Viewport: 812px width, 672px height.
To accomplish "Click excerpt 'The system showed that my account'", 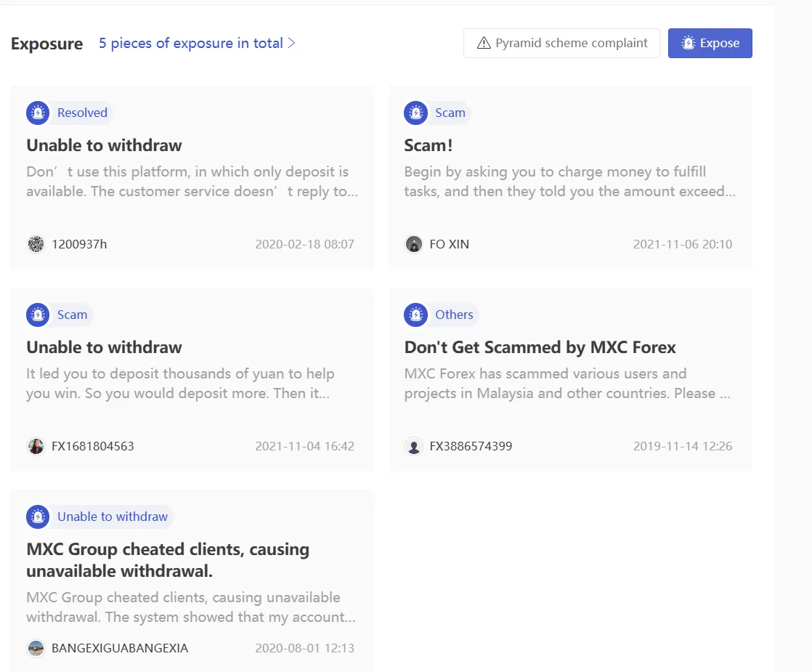I will coord(190,607).
